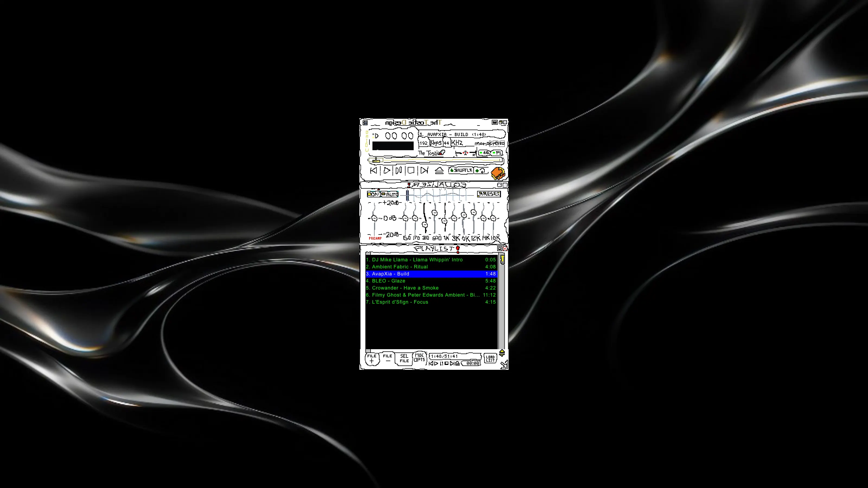The width and height of the screenshot is (868, 488).
Task: Open the equalizer PRESETS menu
Action: pos(489,194)
